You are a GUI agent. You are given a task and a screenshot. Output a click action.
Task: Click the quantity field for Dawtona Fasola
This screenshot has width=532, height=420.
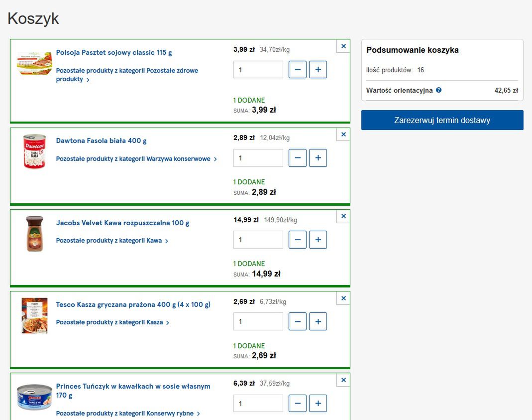coord(258,158)
